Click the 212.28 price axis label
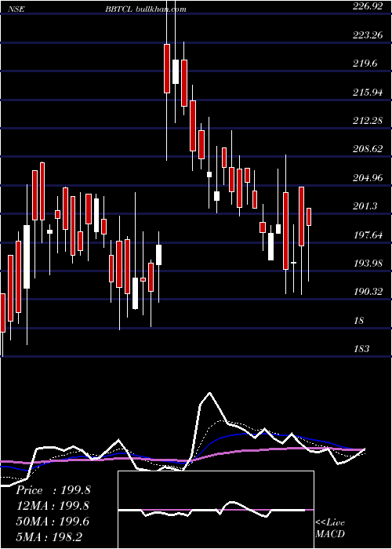Viewport: 392px width, 549px height. pos(368,121)
